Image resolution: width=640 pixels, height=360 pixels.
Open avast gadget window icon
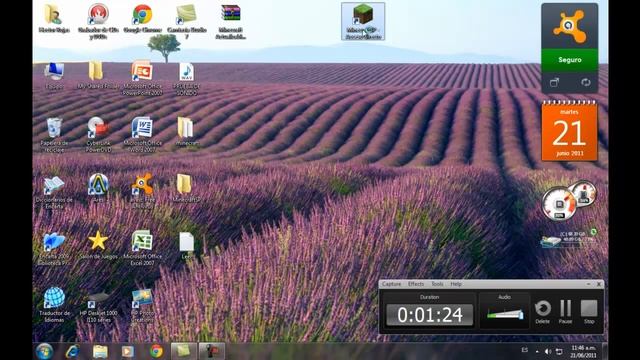(554, 82)
